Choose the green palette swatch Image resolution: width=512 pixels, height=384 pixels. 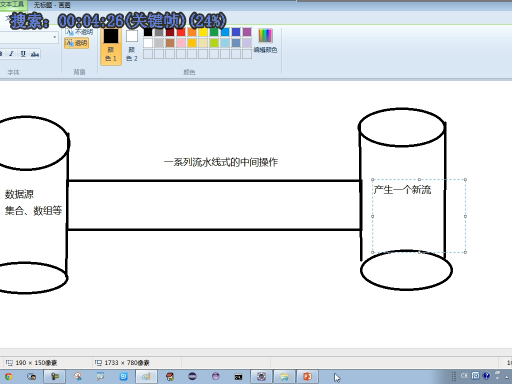(214, 32)
